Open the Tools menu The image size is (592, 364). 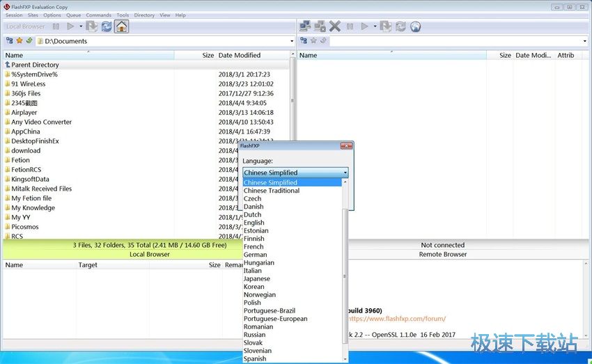pyautogui.click(x=123, y=15)
